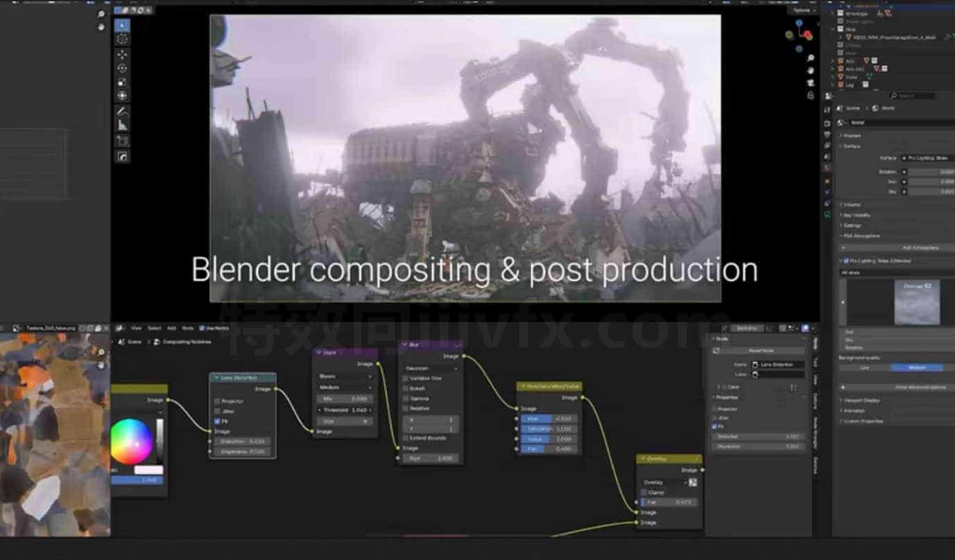Click the Reset Node button
The width and height of the screenshot is (955, 560).
tap(761, 351)
